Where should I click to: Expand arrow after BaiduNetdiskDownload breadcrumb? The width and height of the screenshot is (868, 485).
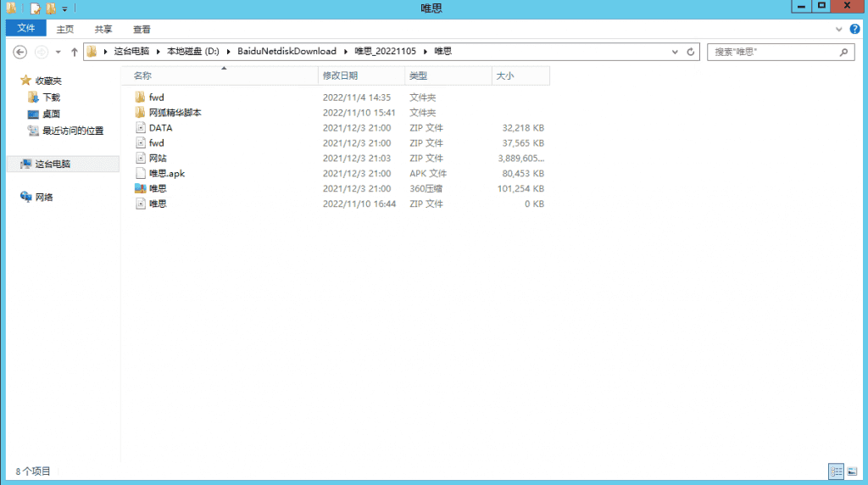[346, 52]
